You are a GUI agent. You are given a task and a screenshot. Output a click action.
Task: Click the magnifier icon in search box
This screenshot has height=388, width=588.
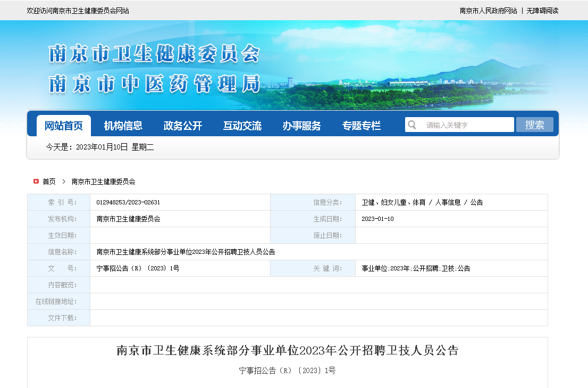412,125
